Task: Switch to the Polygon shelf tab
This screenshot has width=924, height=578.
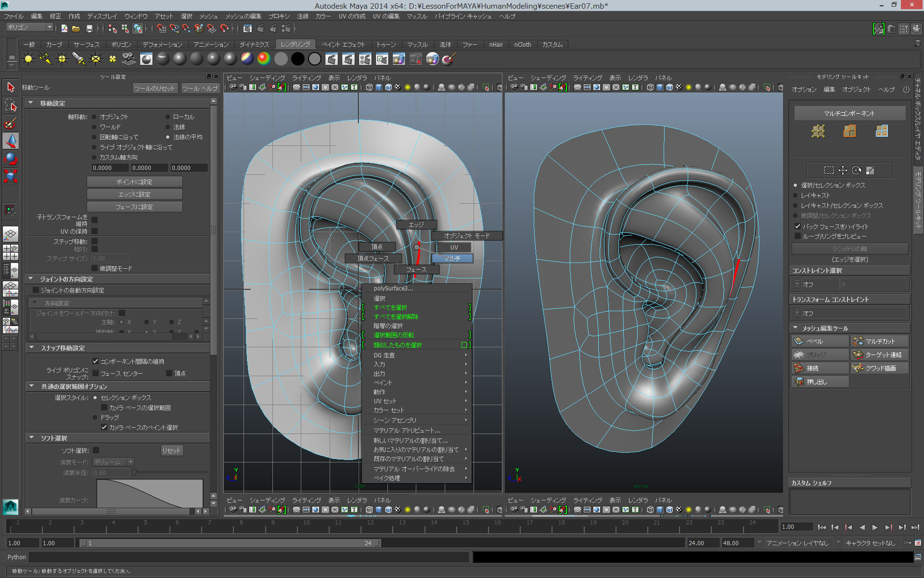Action: 121,44
